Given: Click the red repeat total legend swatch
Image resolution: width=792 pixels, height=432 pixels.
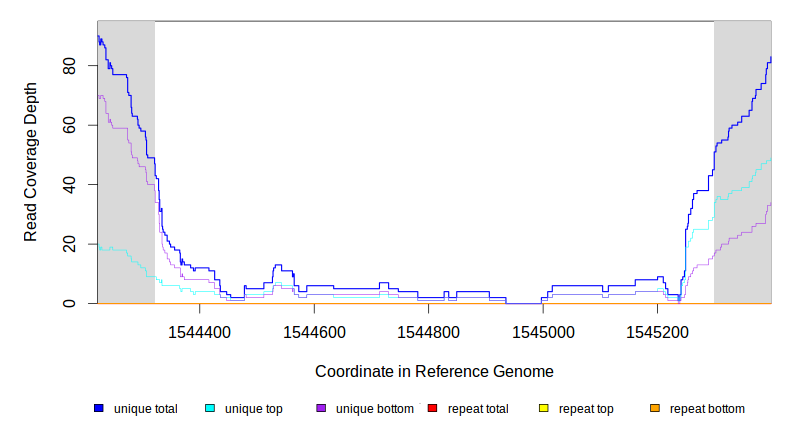Looking at the screenshot, I should pos(432,409).
